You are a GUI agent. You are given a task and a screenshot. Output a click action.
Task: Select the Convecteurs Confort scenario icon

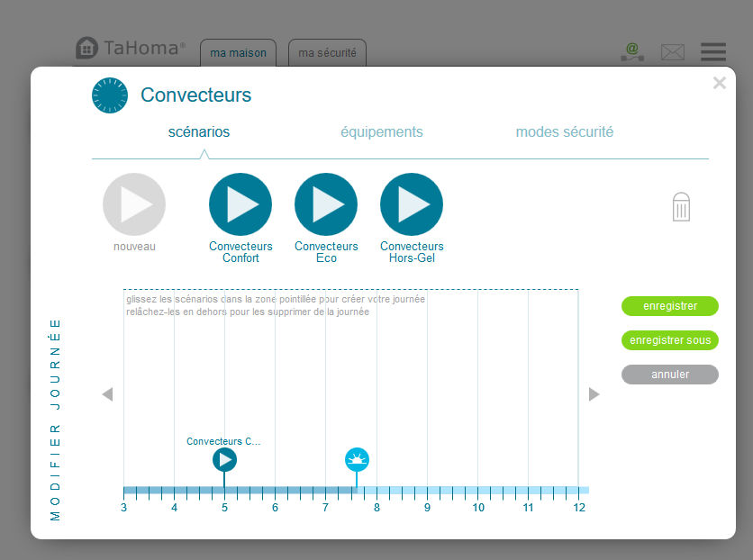(x=240, y=204)
